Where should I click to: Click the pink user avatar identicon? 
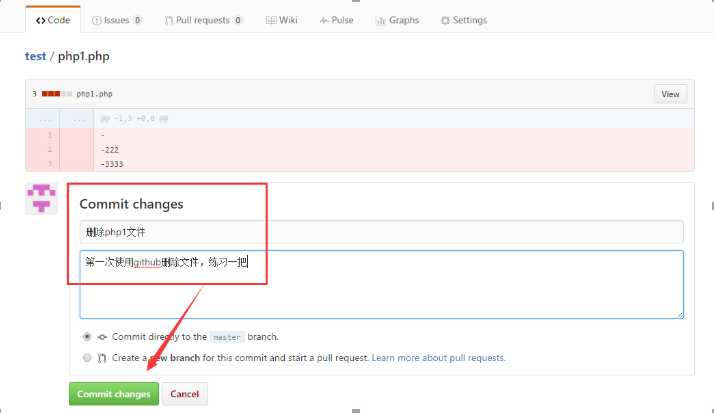pyautogui.click(x=42, y=198)
